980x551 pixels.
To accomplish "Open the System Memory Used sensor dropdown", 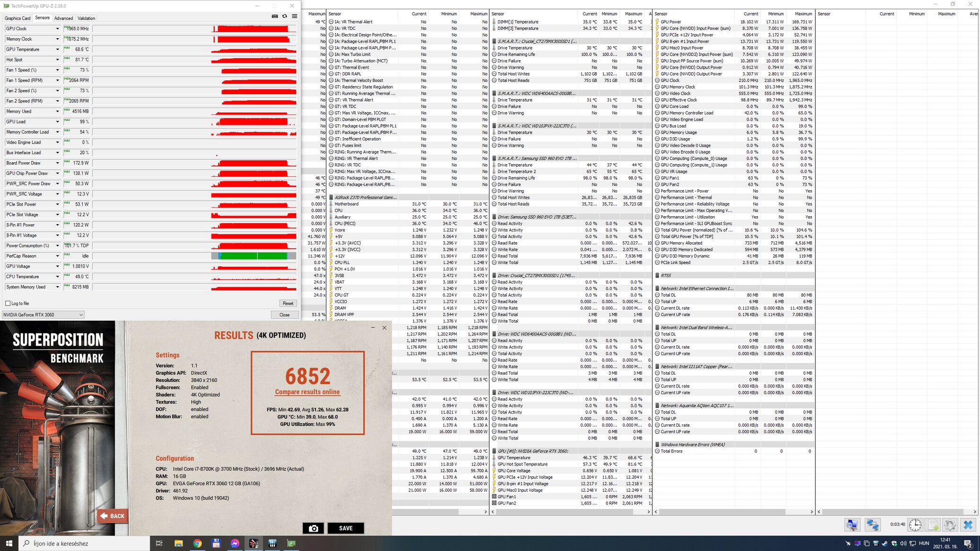I will click(58, 287).
